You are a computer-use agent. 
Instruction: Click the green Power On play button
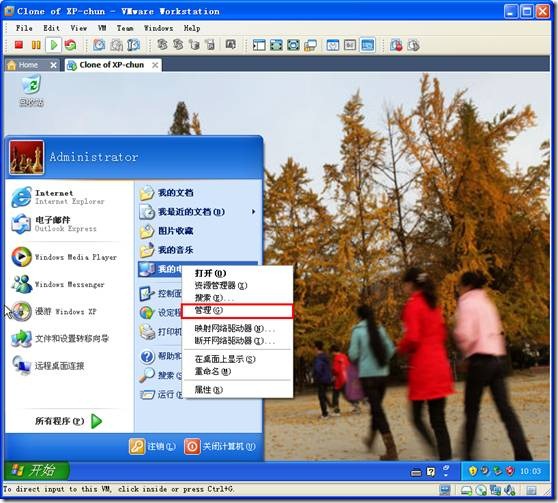54,45
